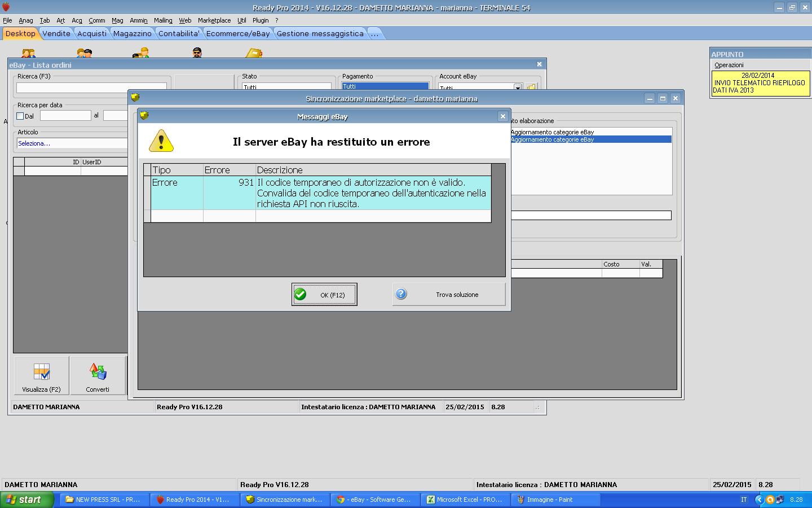Click the Converti button
Image resolution: width=812 pixels, height=508 pixels.
98,375
